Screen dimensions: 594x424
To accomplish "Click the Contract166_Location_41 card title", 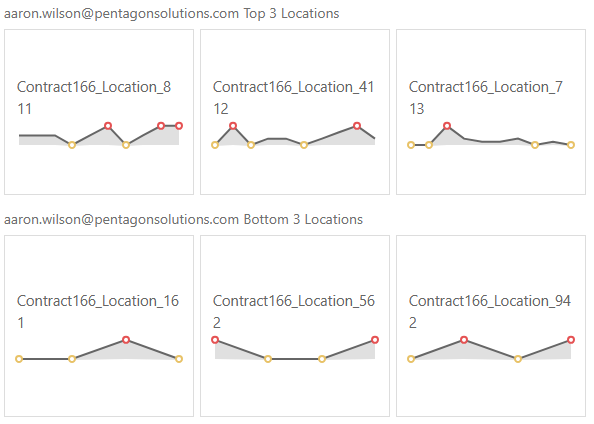I will click(294, 87).
